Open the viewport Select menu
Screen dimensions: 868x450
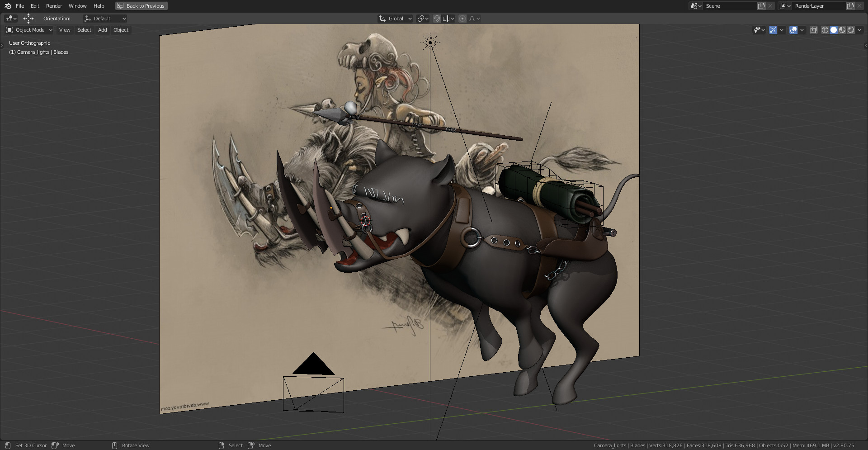coord(84,30)
